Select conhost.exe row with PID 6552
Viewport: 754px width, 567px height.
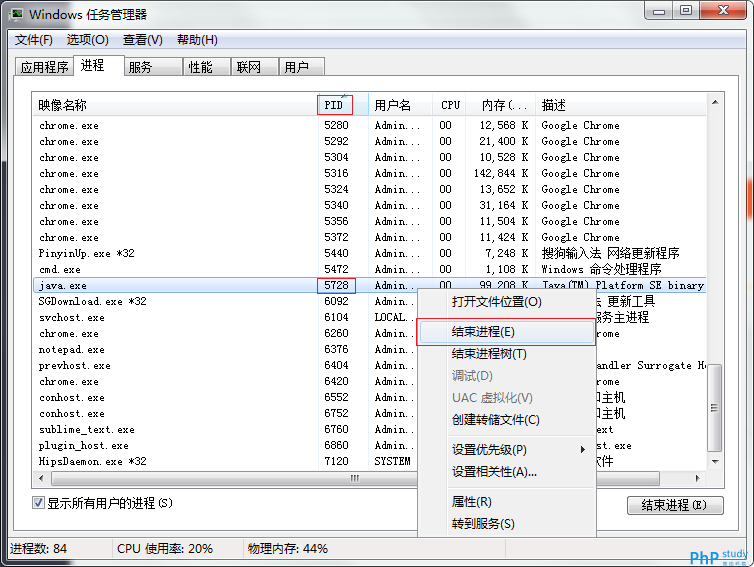point(369,397)
